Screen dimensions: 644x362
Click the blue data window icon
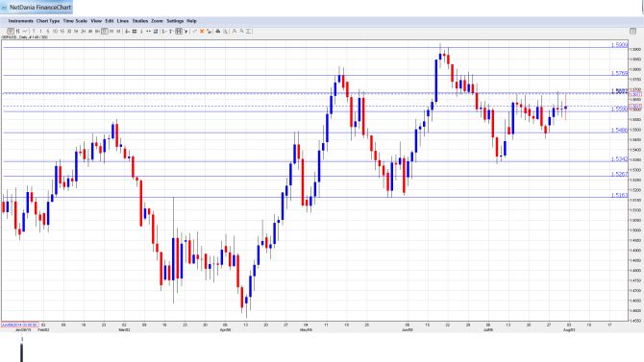click(156, 31)
